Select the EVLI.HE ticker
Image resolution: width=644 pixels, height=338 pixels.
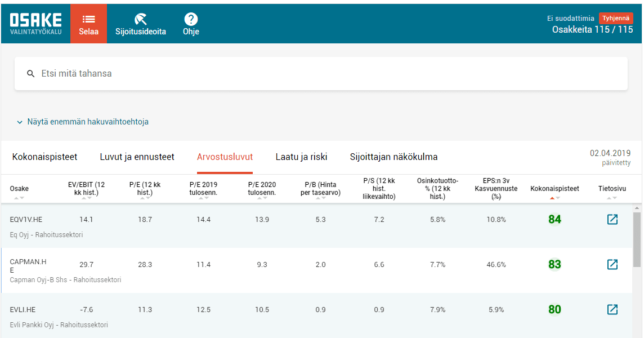click(23, 310)
